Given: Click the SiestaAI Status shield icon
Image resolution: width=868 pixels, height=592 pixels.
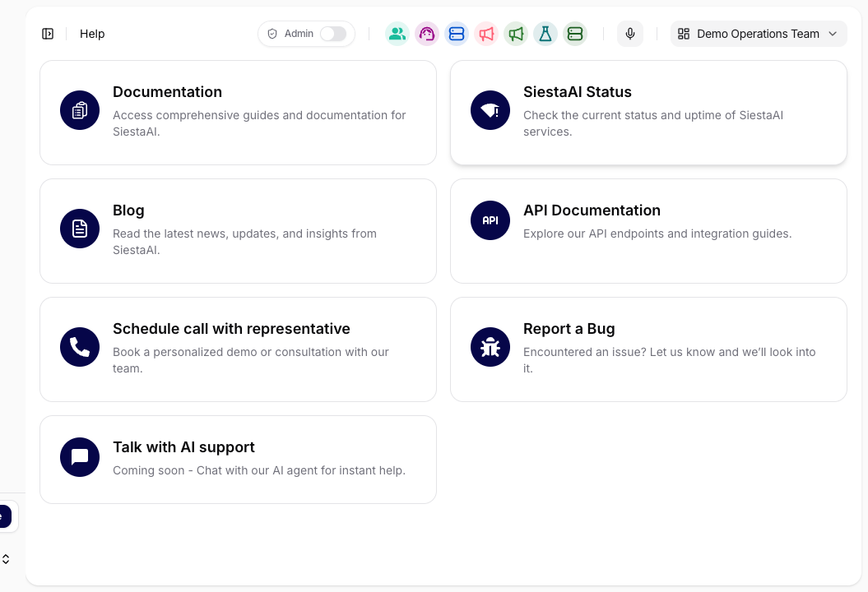Looking at the screenshot, I should [x=490, y=110].
